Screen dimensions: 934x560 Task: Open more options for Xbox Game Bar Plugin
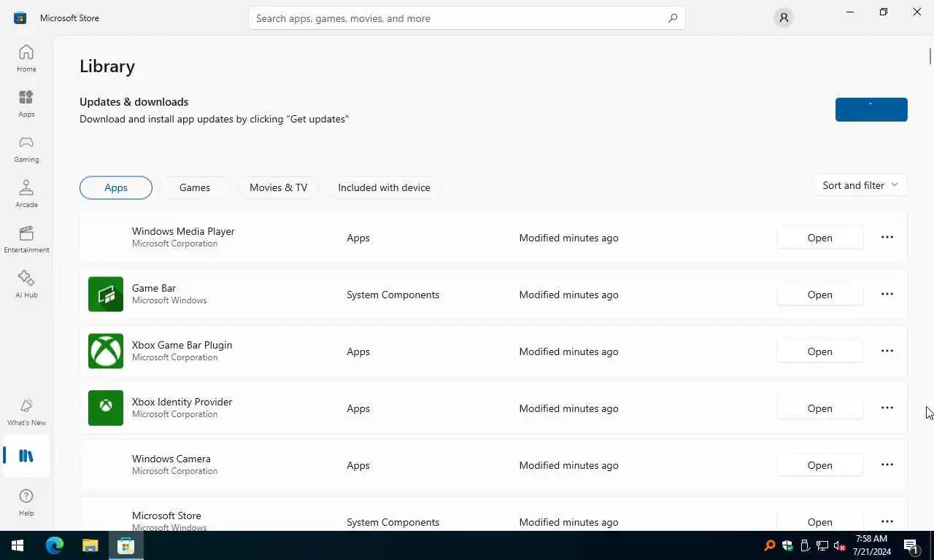click(887, 351)
